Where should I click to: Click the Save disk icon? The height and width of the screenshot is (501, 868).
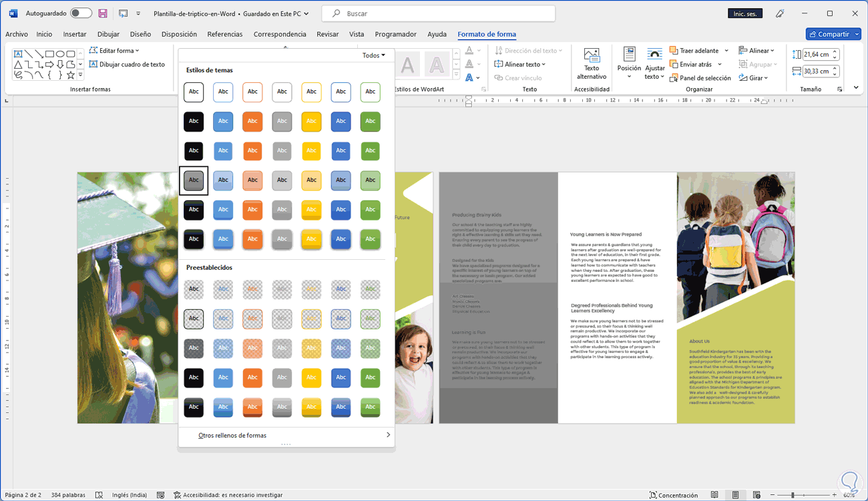[x=103, y=13]
